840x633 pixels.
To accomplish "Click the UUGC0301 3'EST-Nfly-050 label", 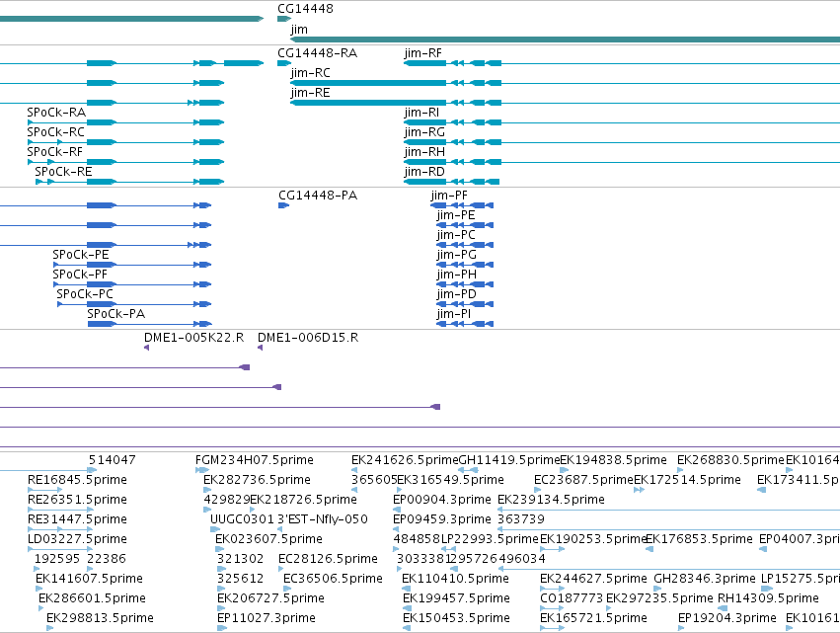I will 289,519.
